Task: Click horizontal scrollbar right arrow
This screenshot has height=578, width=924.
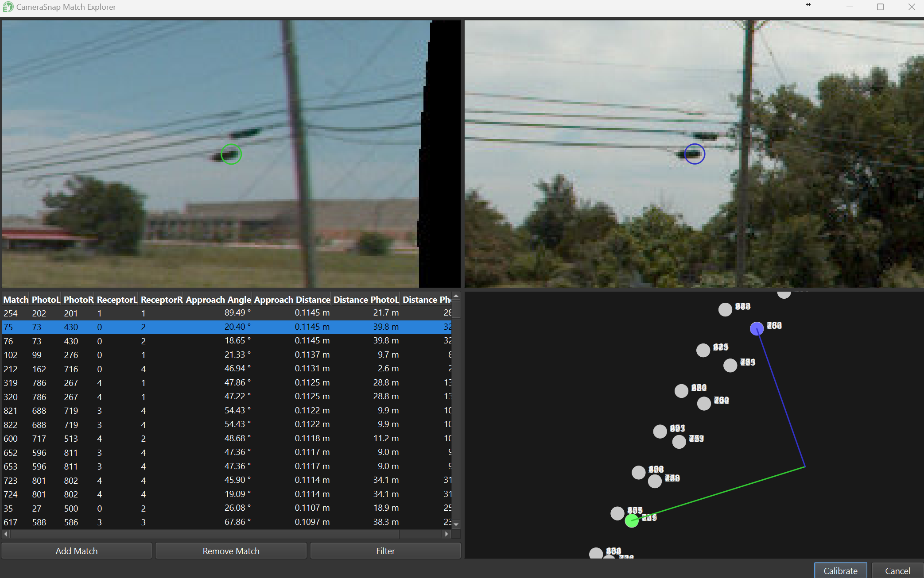Action: pyautogui.click(x=446, y=534)
